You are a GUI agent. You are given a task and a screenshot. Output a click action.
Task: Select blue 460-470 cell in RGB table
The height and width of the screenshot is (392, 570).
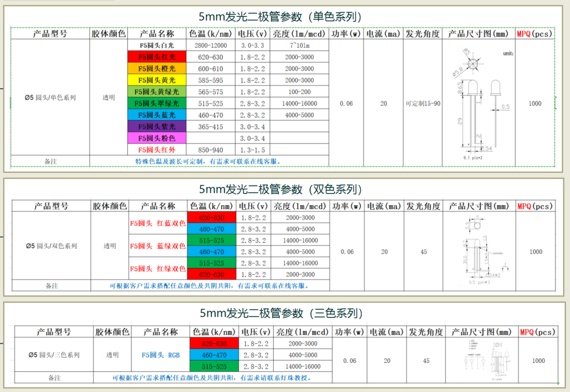[x=214, y=355]
